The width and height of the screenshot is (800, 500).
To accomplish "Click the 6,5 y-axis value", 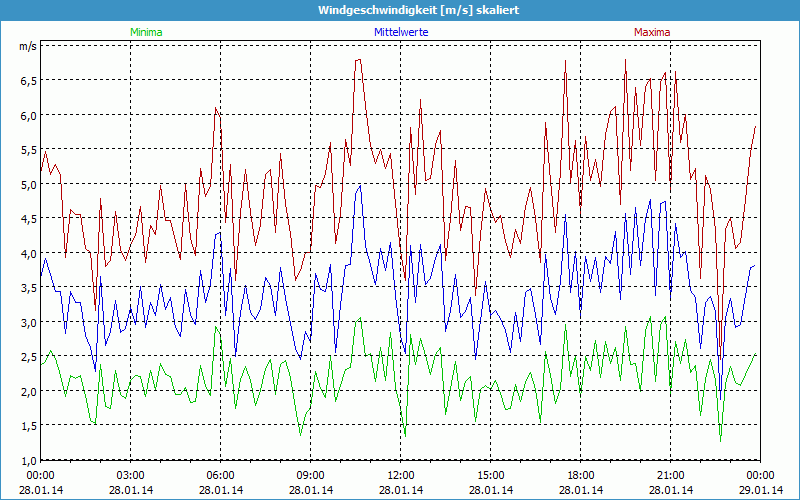I will [x=29, y=81].
